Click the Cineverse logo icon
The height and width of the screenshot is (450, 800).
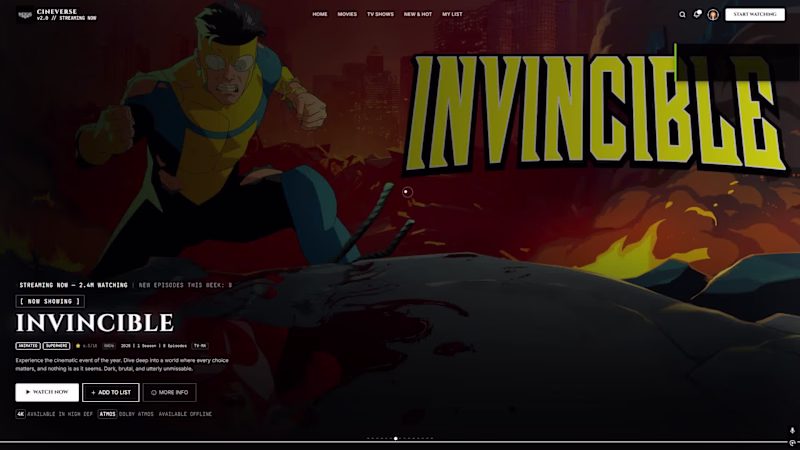[x=24, y=15]
